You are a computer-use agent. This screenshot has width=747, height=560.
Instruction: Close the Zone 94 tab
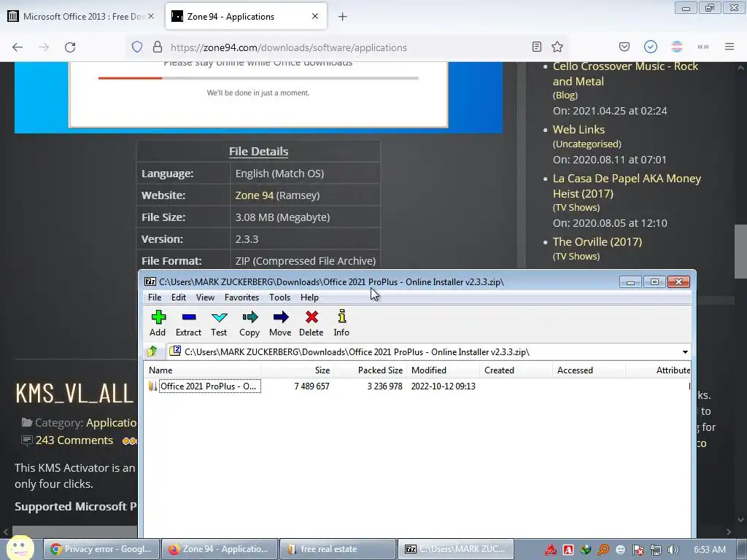(315, 16)
